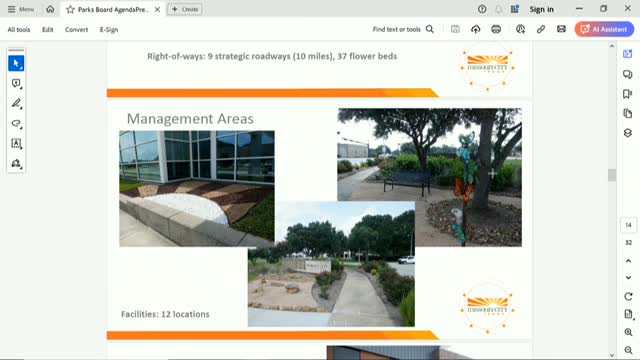640x360 pixels.
Task: Open the Comments panel icon
Action: (628, 74)
